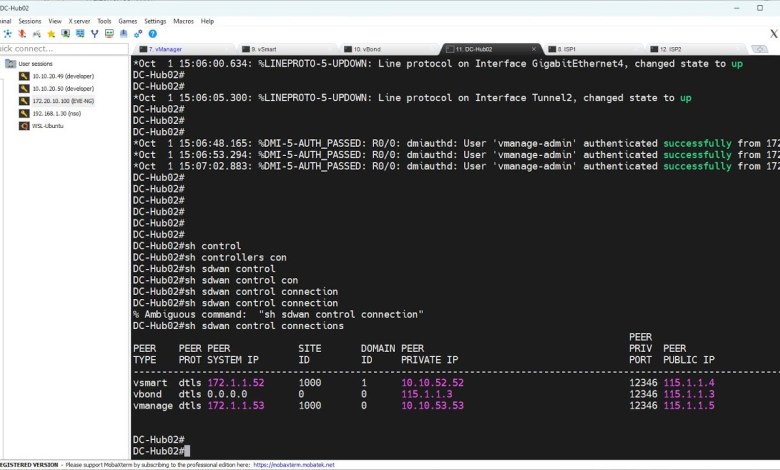Activate the MultiExec Y-shaped icon
The image size is (780, 470).
pos(95,34)
